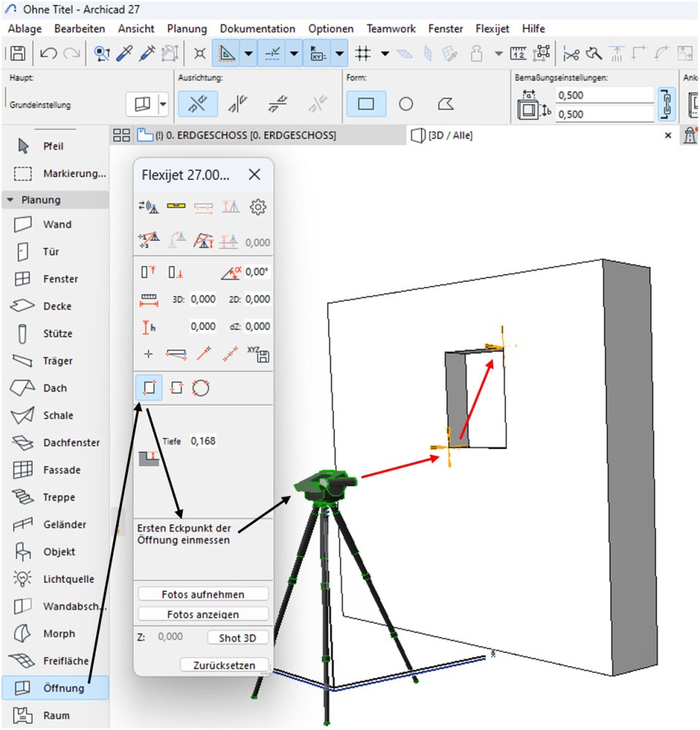This screenshot has height=730, width=700.
Task: Click the angle field 0,00°
Action: pos(257,272)
